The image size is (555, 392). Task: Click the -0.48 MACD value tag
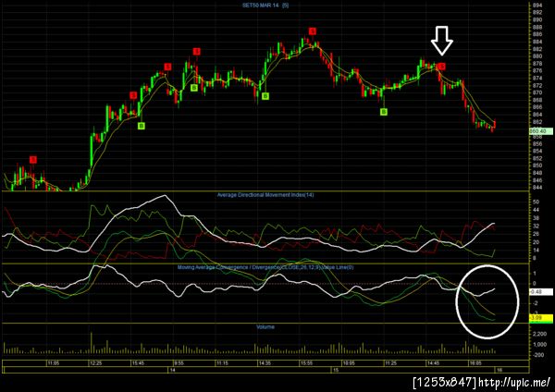(541, 292)
